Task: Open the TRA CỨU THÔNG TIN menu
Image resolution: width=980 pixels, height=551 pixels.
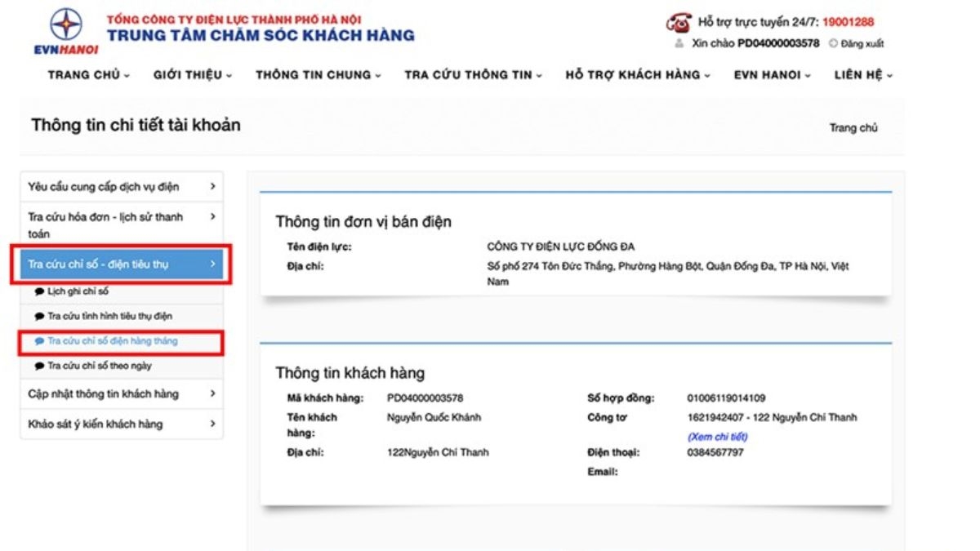Action: [473, 75]
